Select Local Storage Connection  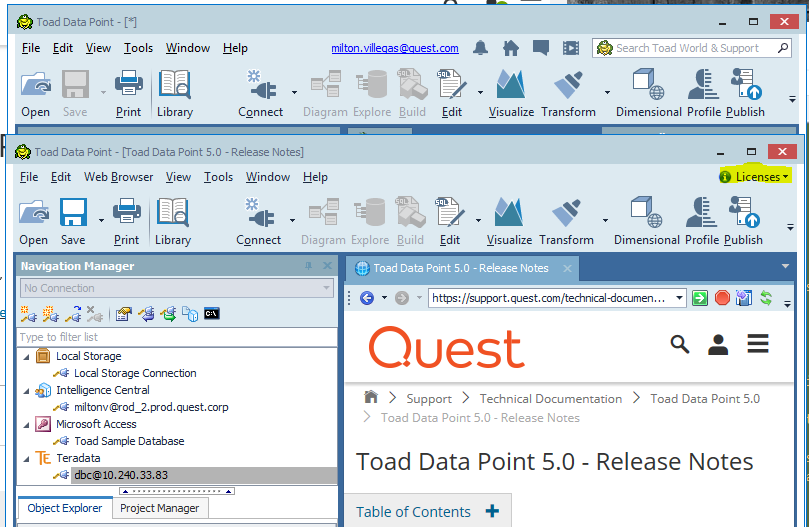[135, 373]
